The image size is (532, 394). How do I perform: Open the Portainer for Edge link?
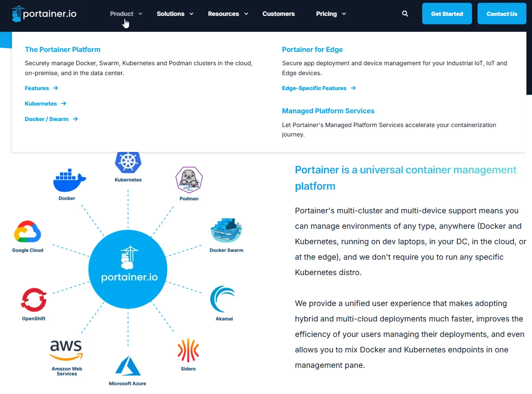click(x=313, y=49)
